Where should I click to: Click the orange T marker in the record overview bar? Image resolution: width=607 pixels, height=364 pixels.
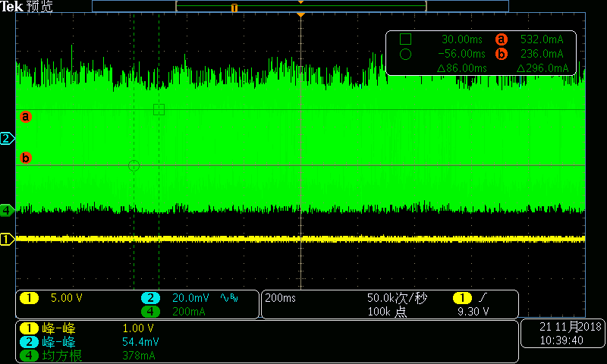coord(234,8)
